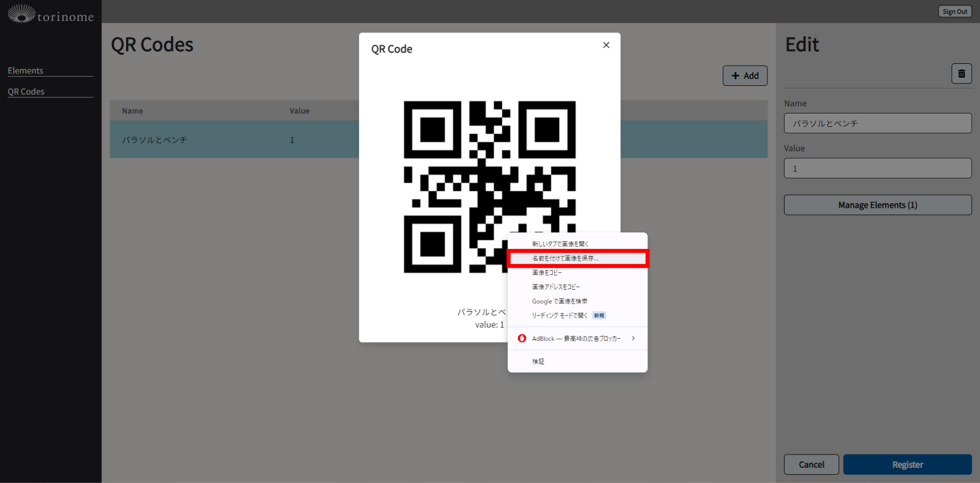The width and height of the screenshot is (980, 483).
Task: Click the AdBlock extension icon
Action: pos(522,338)
